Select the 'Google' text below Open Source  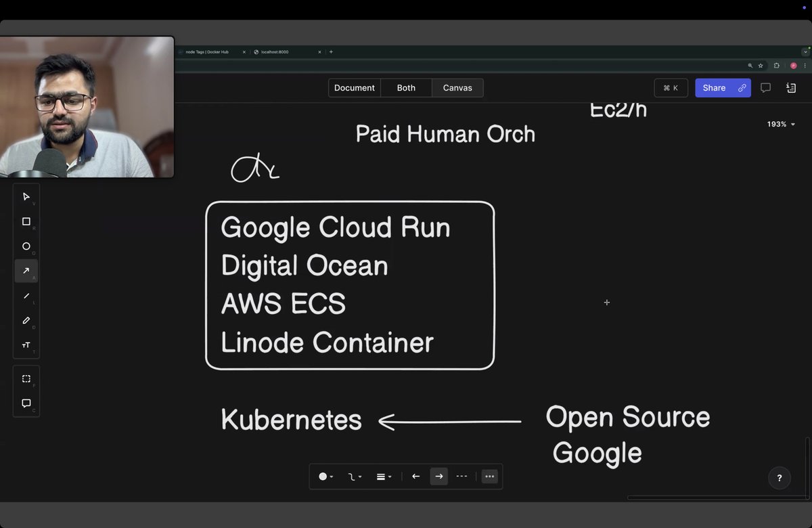[597, 454]
